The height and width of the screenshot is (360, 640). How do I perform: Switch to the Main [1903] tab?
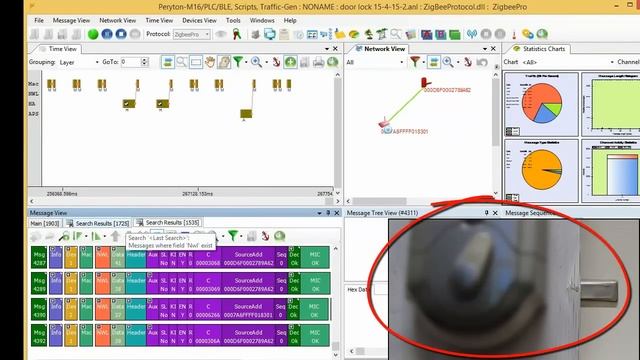pos(45,223)
